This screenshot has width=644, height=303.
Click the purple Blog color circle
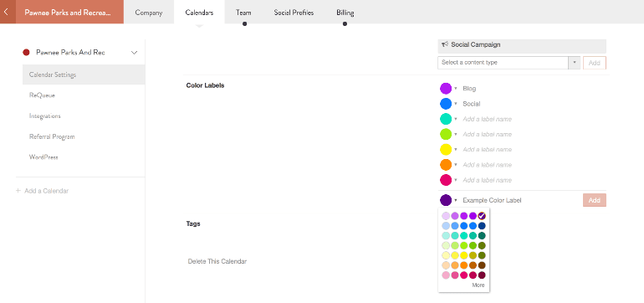[x=446, y=89]
